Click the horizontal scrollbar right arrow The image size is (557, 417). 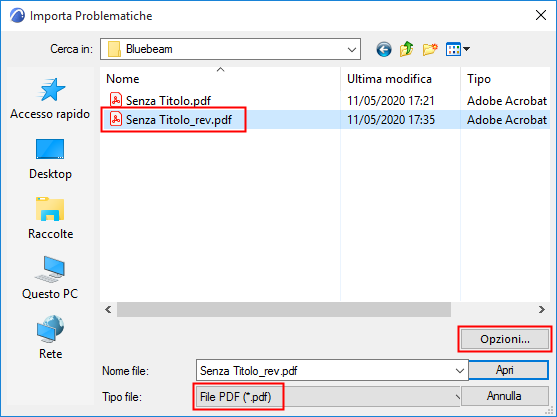click(542, 309)
